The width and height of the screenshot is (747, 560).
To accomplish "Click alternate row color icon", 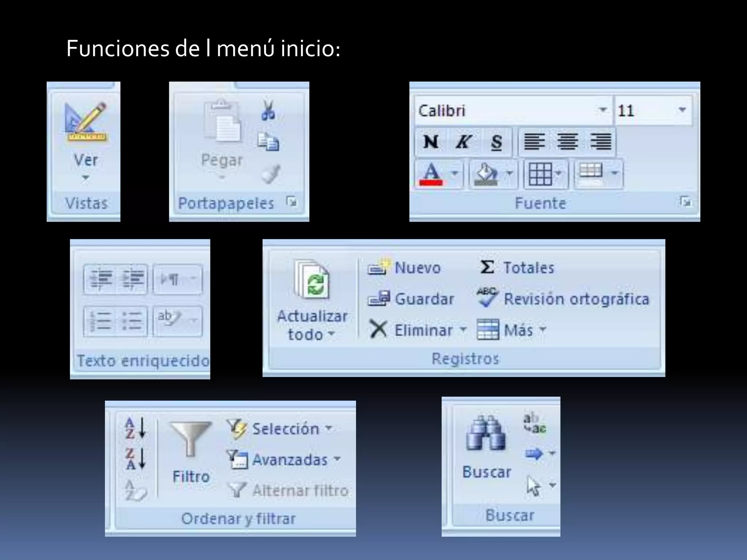I will point(591,174).
